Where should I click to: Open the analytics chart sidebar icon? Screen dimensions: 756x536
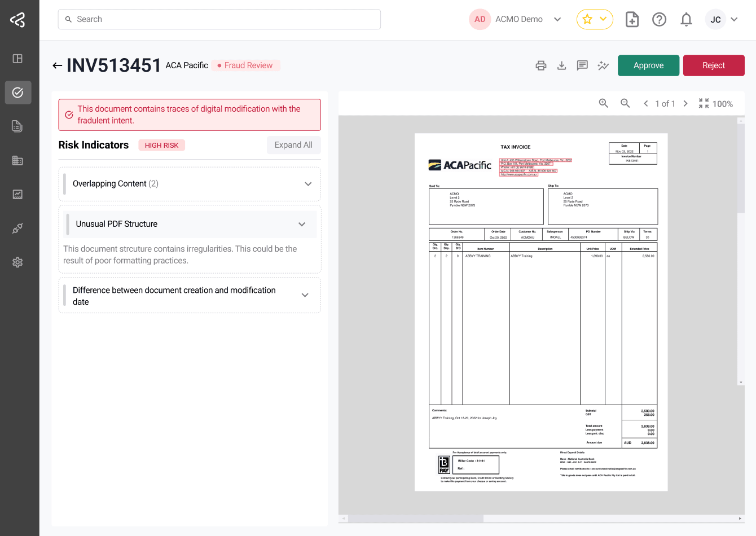pyautogui.click(x=17, y=194)
